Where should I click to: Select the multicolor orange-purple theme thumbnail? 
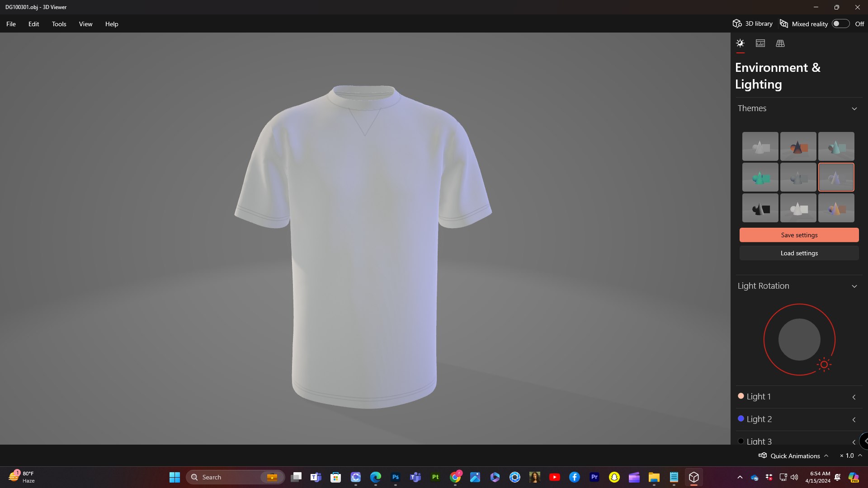(x=836, y=208)
